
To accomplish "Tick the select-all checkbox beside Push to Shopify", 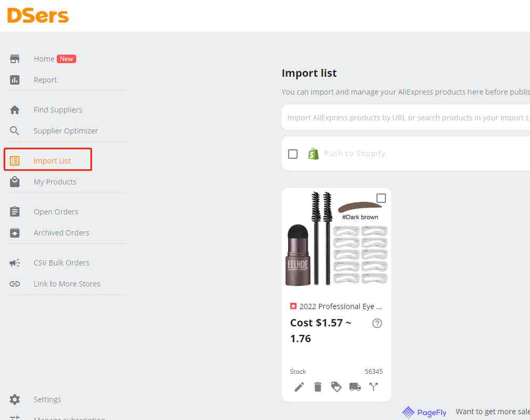I will [293, 154].
